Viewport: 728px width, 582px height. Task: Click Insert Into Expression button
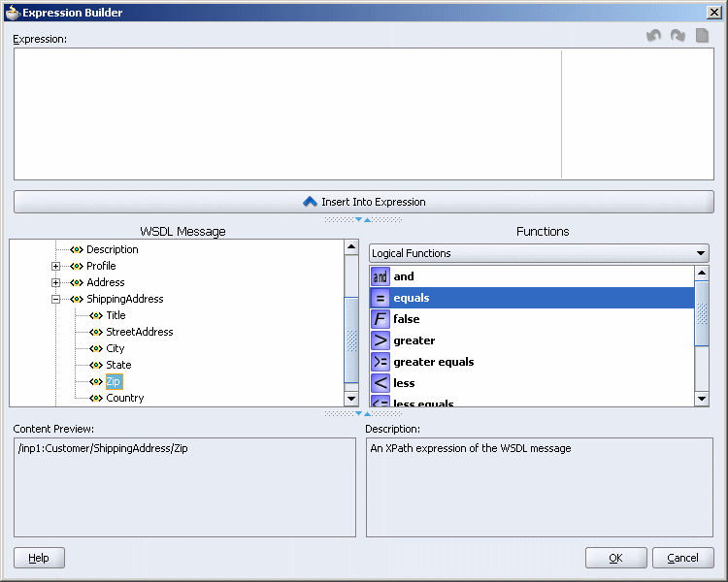point(364,202)
